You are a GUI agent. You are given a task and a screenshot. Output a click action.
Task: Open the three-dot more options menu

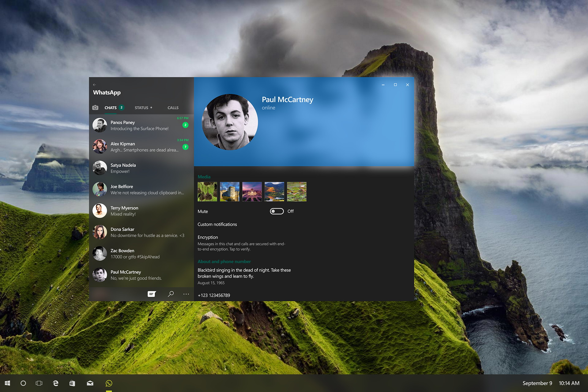tap(186, 294)
